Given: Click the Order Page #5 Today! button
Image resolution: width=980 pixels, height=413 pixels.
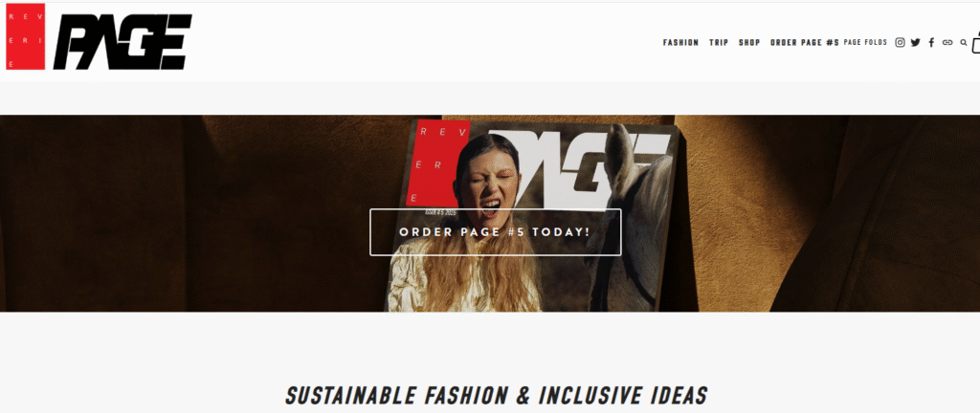Looking at the screenshot, I should (496, 232).
